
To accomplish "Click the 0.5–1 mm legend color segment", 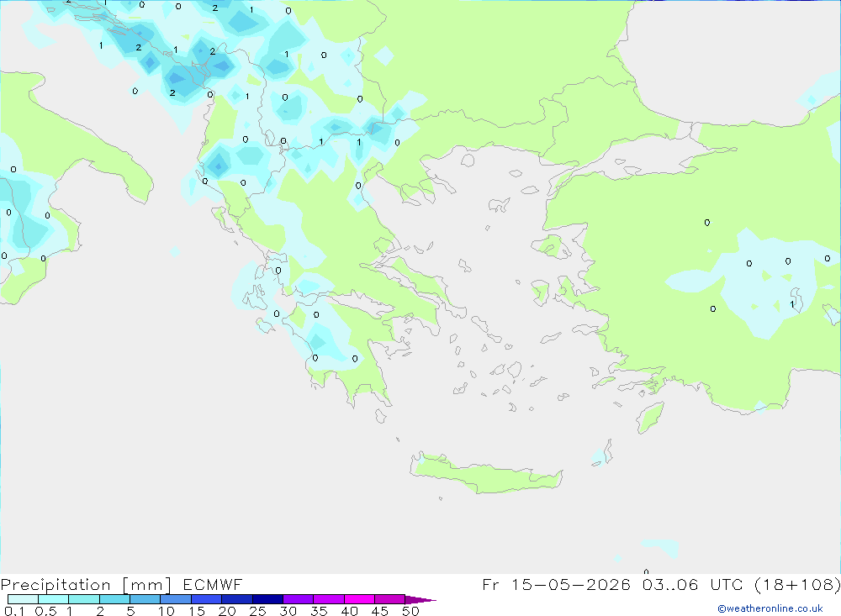I will (x=54, y=599).
